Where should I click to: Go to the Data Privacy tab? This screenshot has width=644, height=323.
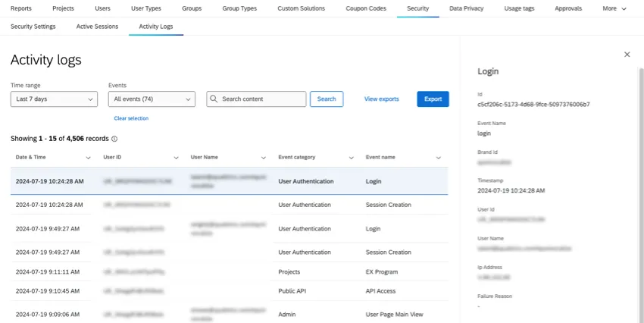(467, 8)
